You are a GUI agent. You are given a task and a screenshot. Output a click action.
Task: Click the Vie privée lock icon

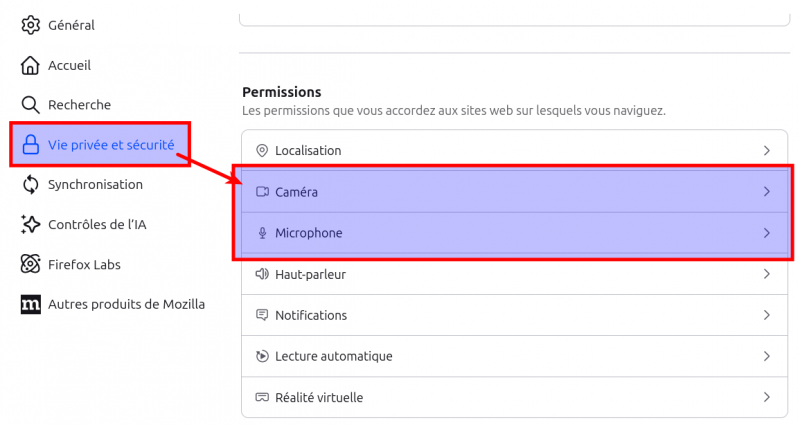point(30,145)
